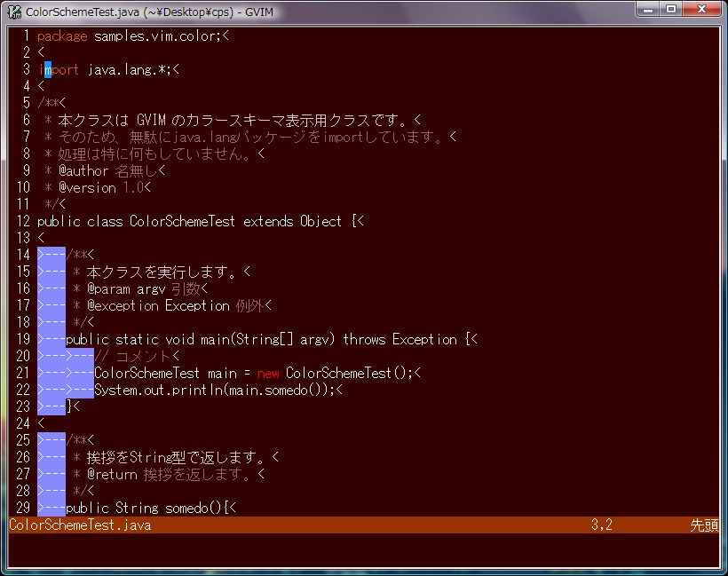Click the GVIM icon in title bar
Image resolution: width=728 pixels, height=576 pixels.
coord(14,12)
